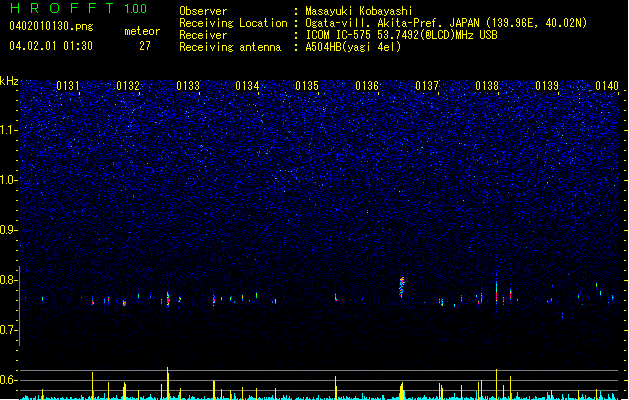Click the 0133 time marker
This screenshot has height=400, width=629.
point(188,86)
